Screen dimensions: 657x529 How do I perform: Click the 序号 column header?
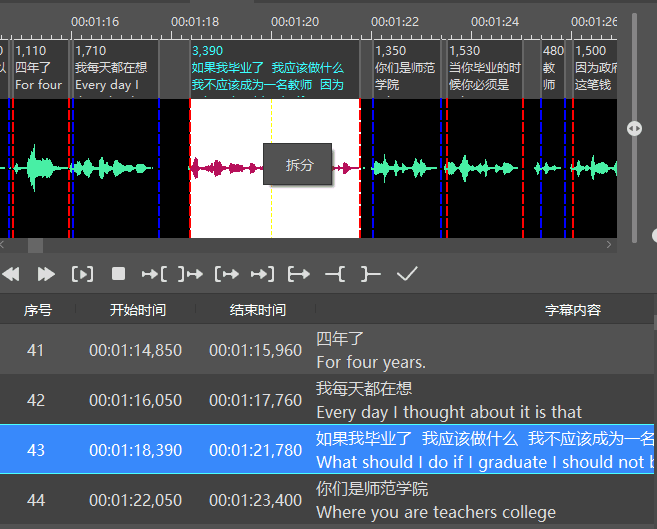(38, 310)
